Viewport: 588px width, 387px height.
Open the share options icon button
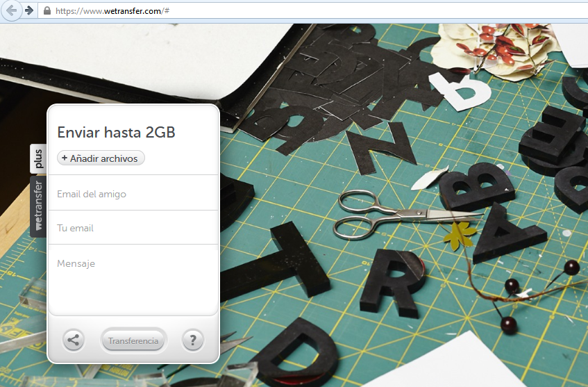coord(73,340)
